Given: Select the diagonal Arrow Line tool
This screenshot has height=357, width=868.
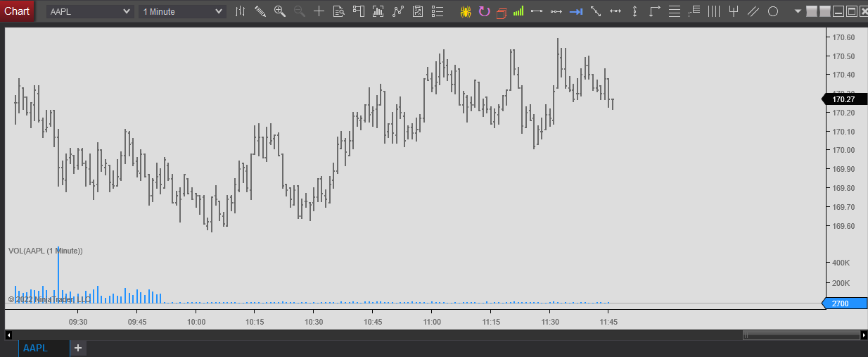Looking at the screenshot, I should pos(596,11).
